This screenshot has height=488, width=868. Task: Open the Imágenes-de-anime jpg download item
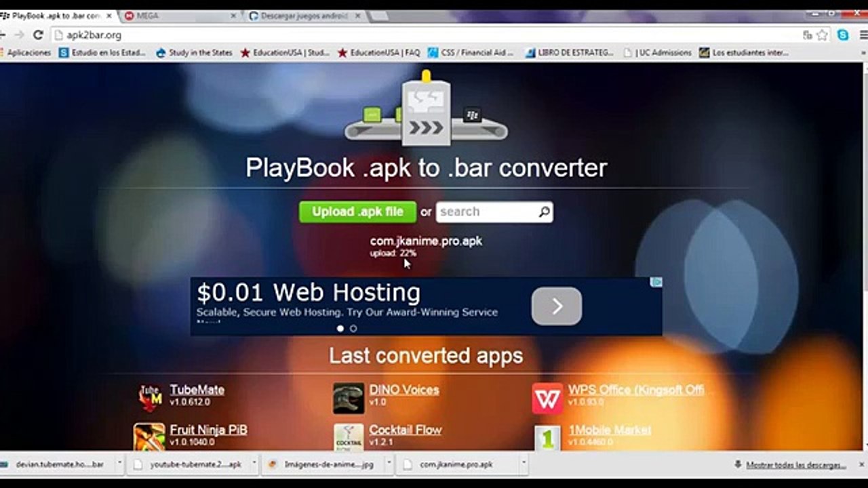coord(323,464)
